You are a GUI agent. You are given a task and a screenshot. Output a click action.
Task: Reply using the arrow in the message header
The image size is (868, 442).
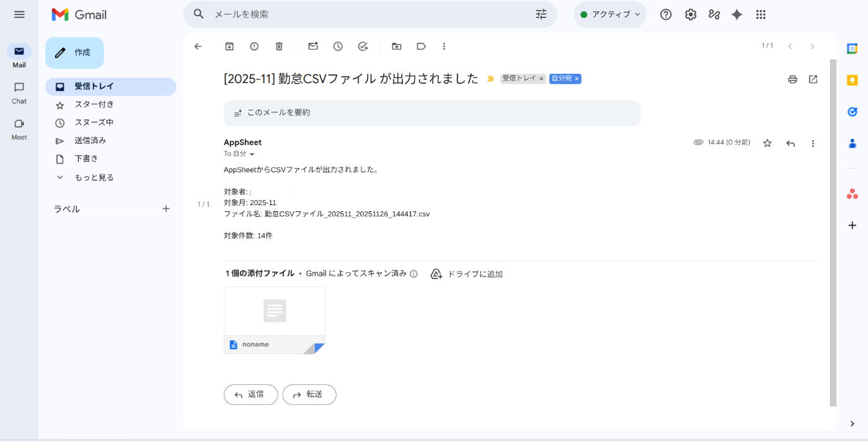(x=790, y=143)
